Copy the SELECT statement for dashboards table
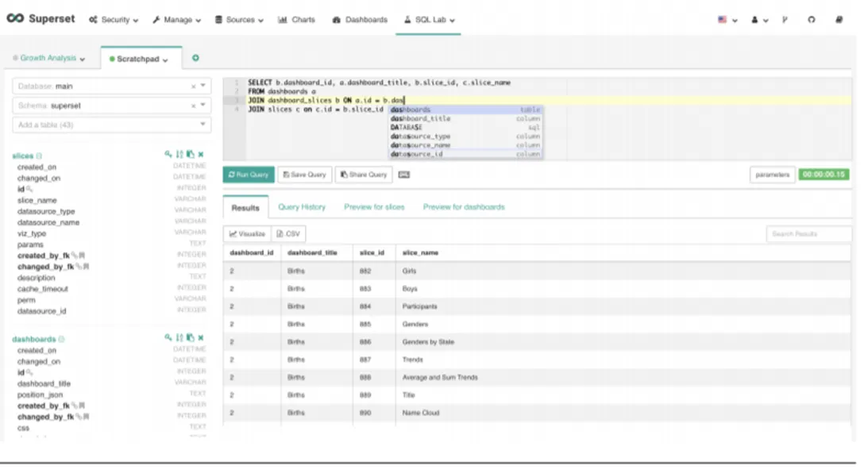868x473 pixels. [x=191, y=337]
